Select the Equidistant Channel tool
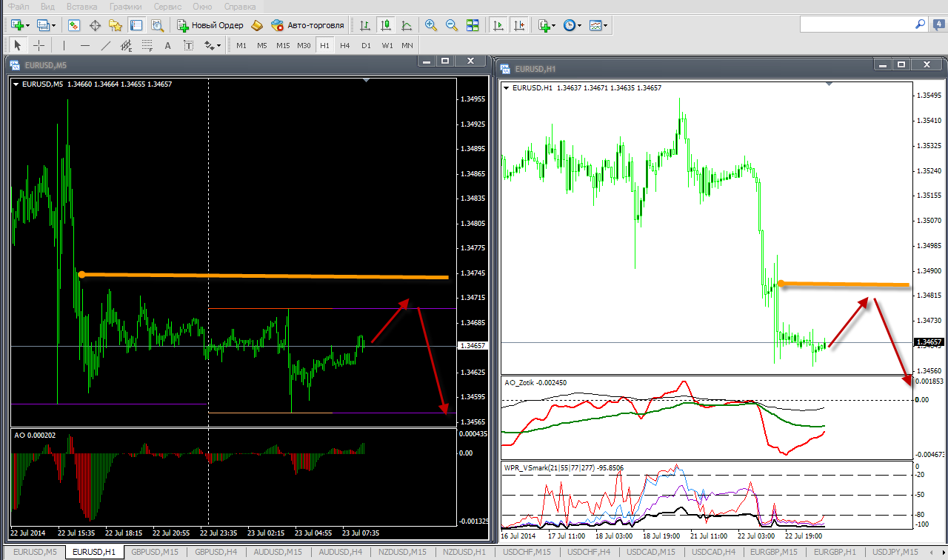This screenshot has height=560, width=948. click(126, 45)
